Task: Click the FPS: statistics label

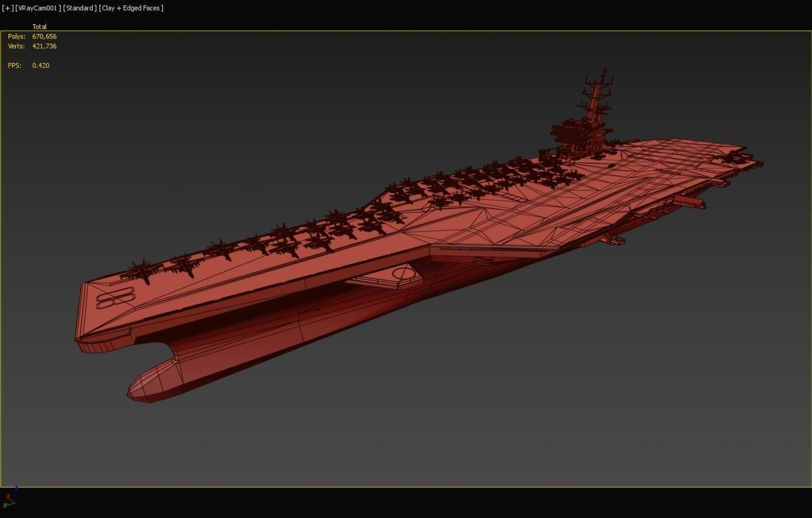Action: click(x=15, y=65)
